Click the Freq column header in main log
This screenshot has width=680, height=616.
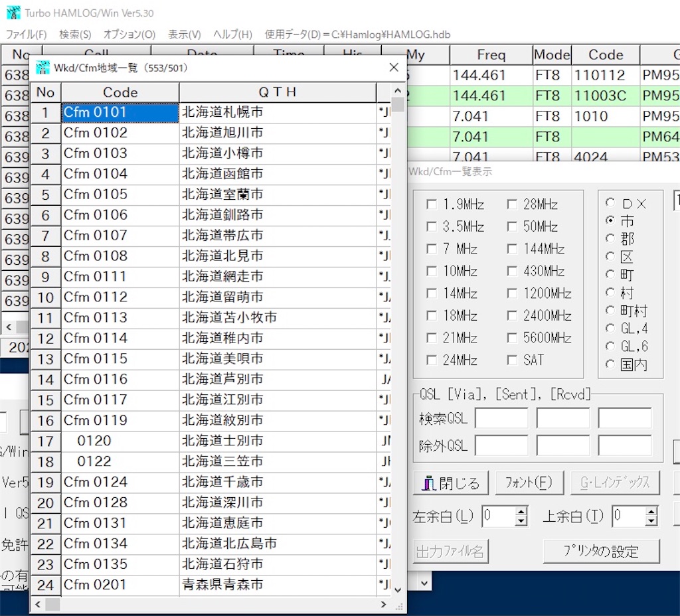point(491,54)
